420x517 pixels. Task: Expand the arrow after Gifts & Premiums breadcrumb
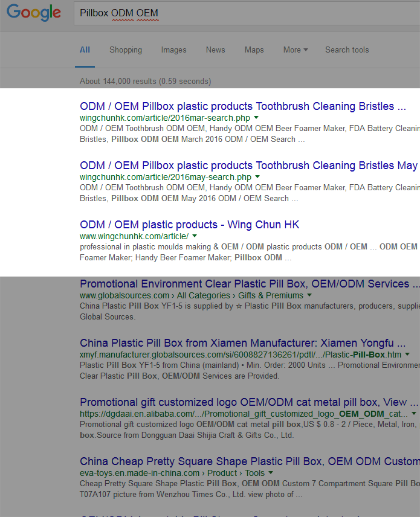pyautogui.click(x=309, y=295)
